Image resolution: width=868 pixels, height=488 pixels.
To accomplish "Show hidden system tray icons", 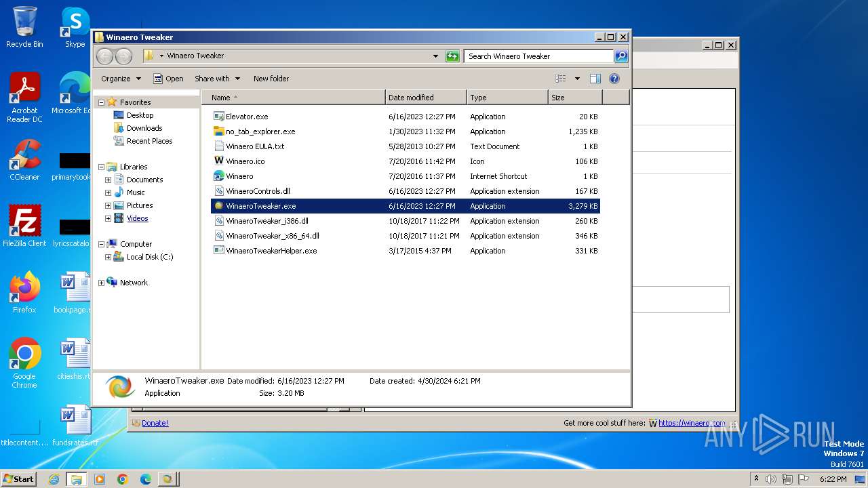I will pyautogui.click(x=756, y=479).
